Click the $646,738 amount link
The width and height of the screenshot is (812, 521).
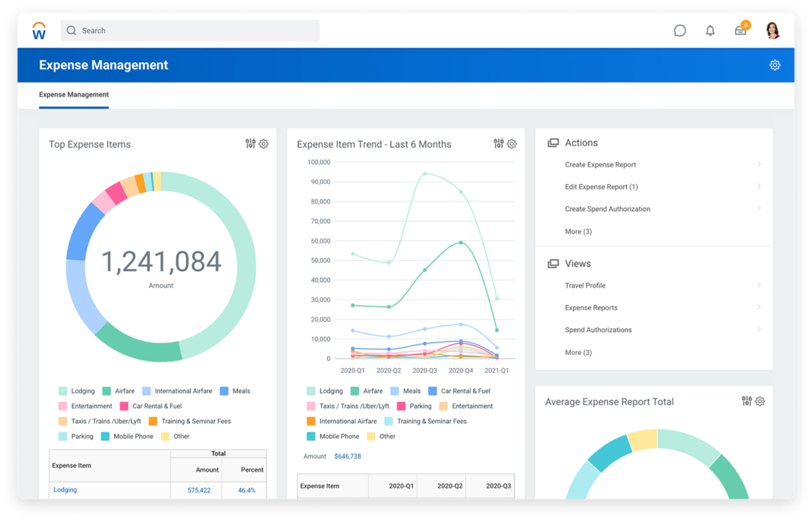click(348, 457)
